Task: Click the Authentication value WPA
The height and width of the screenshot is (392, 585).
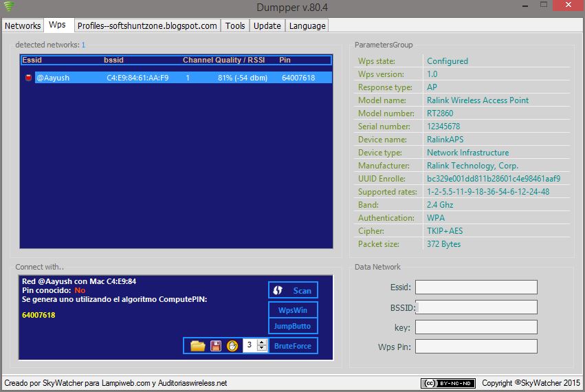Action: click(436, 217)
